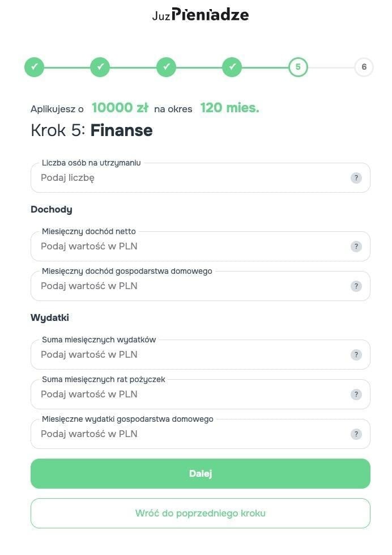The width and height of the screenshot is (392, 555).
Task: Select the Miesięczny dochód netto input field
Action: [x=170, y=246]
